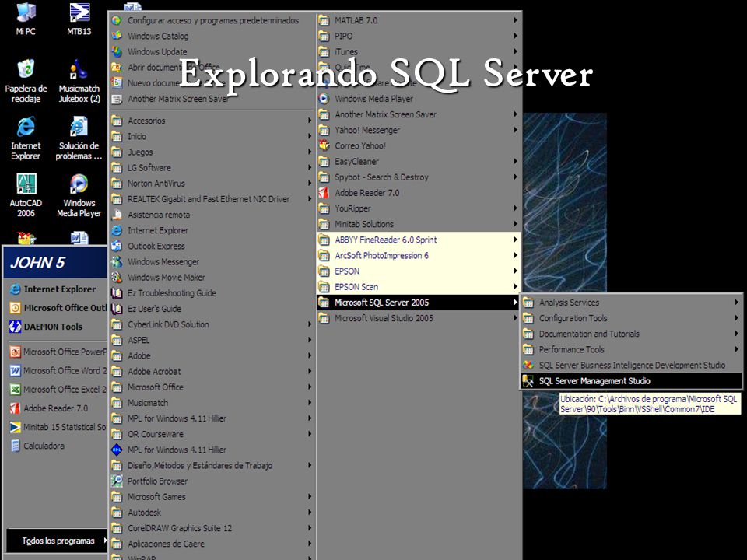
Task: Open Internet Explorer desktop icon
Action: (x=26, y=138)
